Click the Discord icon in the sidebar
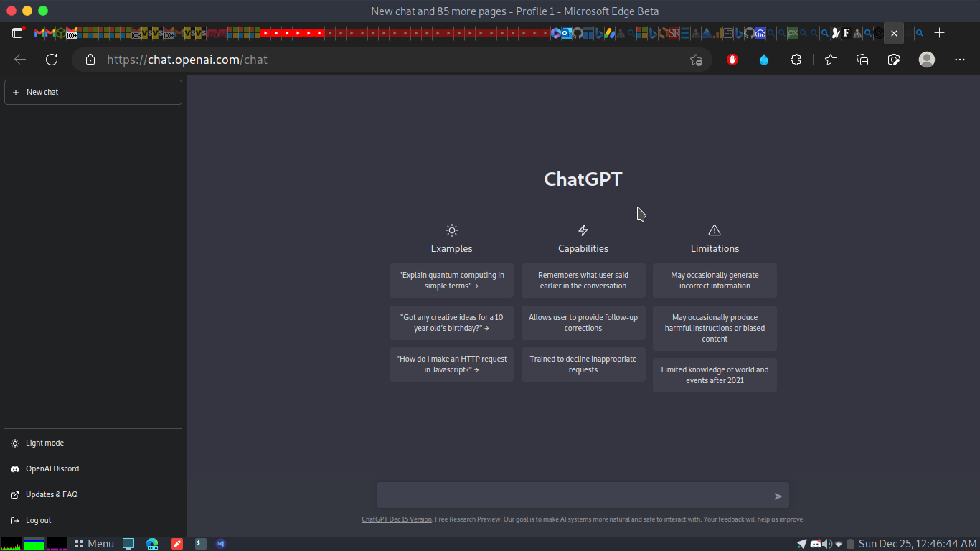The image size is (980, 551). (15, 469)
